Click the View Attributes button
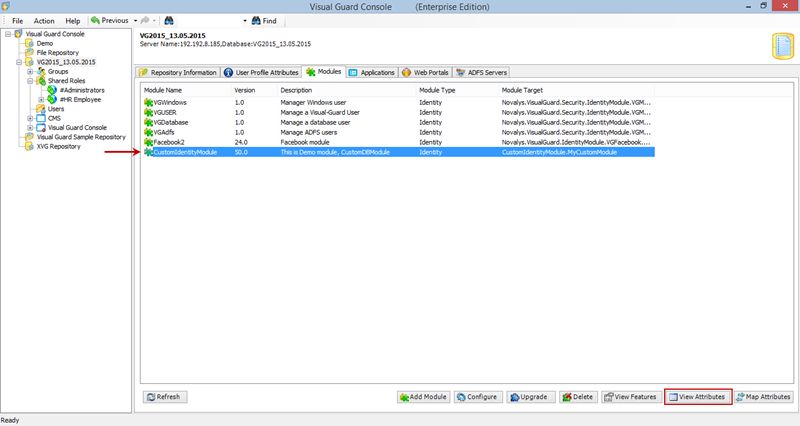Viewport: 800px width, 426px height. coord(698,397)
